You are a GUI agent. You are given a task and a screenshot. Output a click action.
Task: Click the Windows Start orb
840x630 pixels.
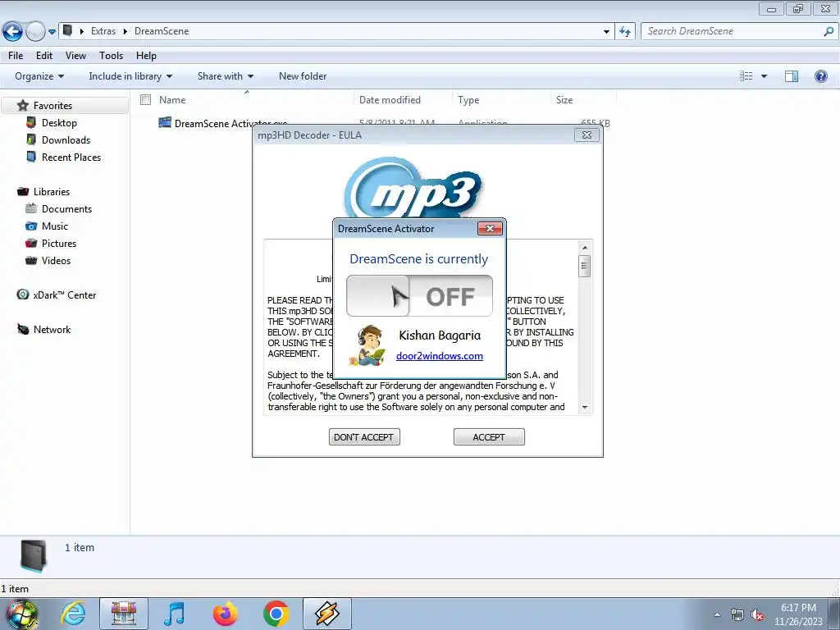[21, 614]
